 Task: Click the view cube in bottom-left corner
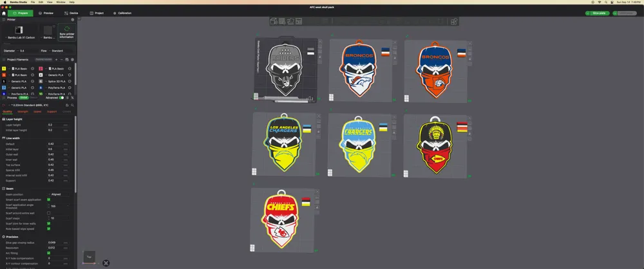(89, 257)
